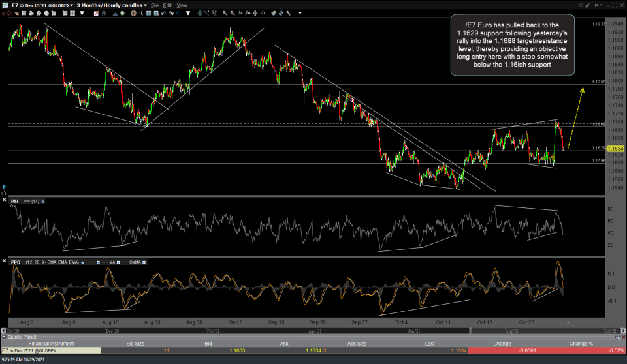This screenshot has width=627, height=364.
Task: Open the View menu
Action: click(x=182, y=5)
